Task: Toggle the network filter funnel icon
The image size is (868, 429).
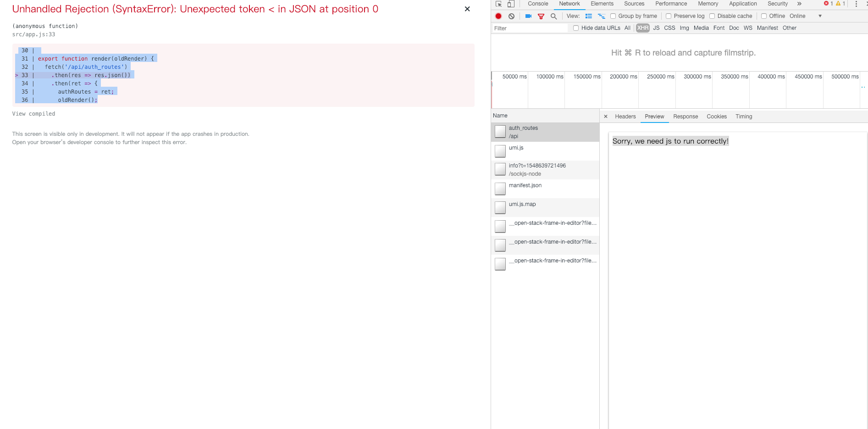Action: click(541, 16)
